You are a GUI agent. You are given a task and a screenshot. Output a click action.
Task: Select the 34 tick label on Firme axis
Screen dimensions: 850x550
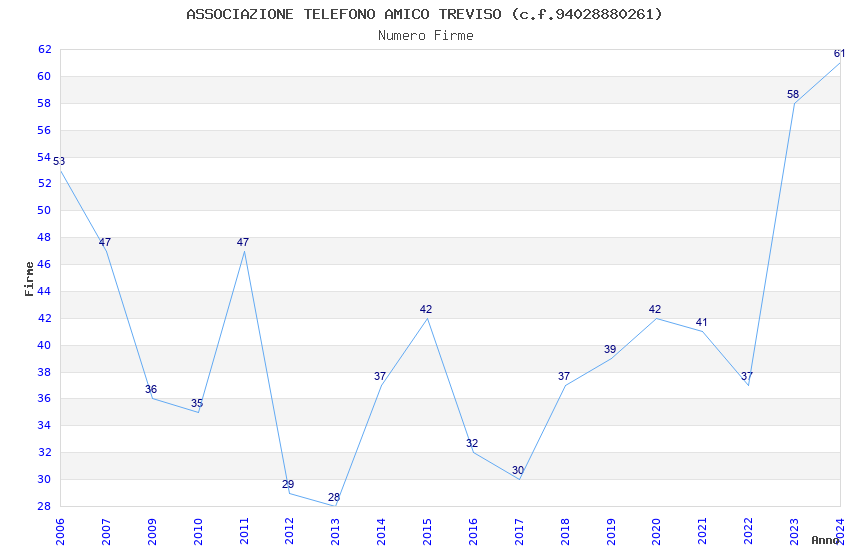click(x=44, y=425)
